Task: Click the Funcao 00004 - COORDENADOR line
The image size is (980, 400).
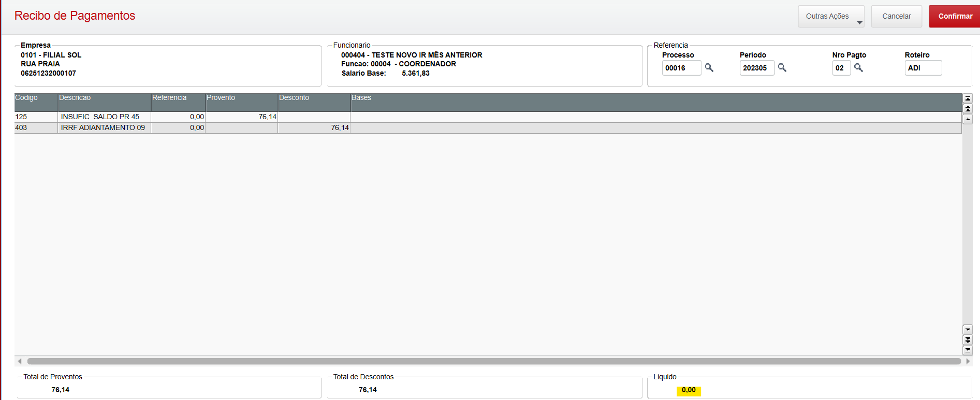Action: click(399, 64)
